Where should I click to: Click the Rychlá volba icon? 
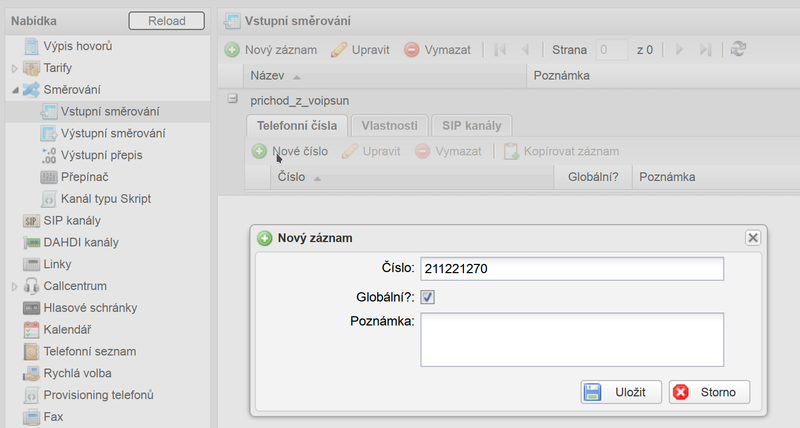tap(31, 373)
